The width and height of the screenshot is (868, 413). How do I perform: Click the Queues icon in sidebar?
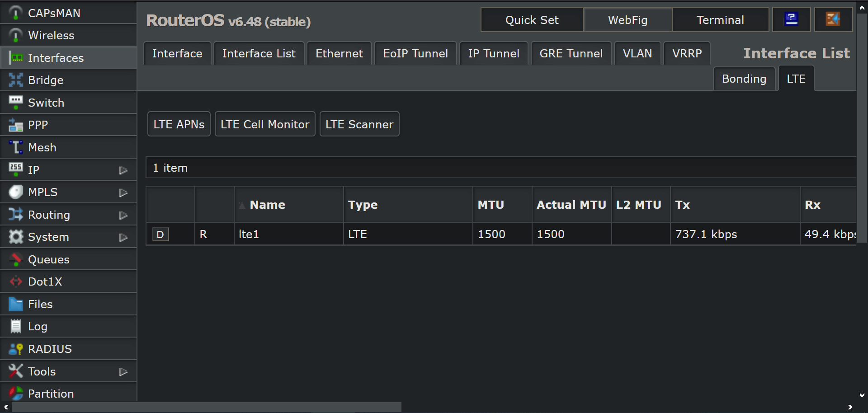click(15, 259)
